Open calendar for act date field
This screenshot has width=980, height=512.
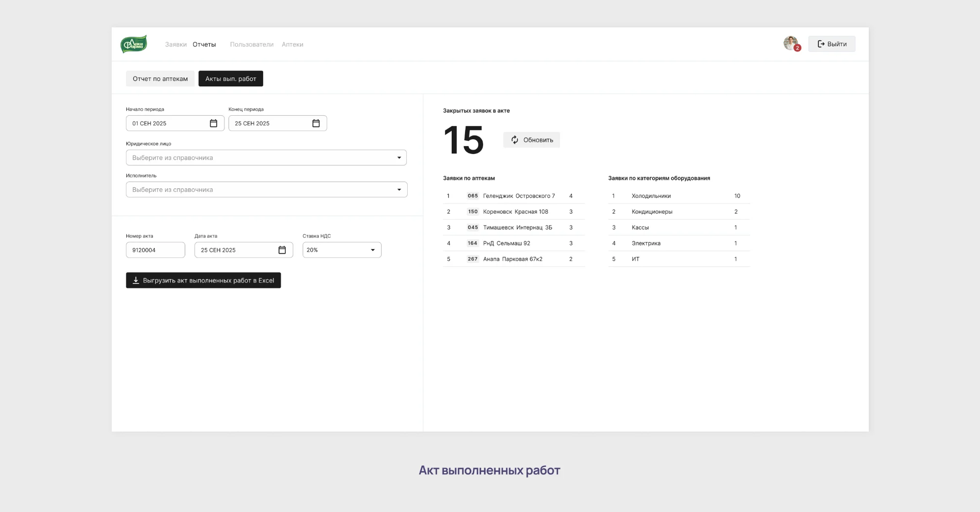click(x=282, y=250)
